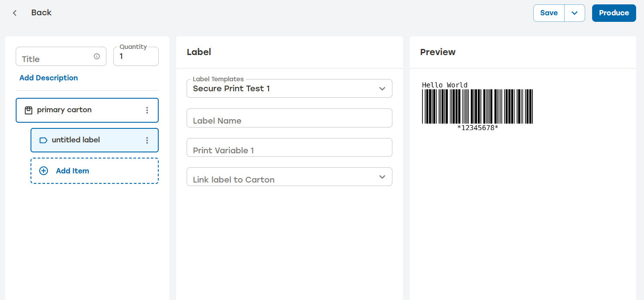The width and height of the screenshot is (644, 300).
Task: Click the Add Item button
Action: pyautogui.click(x=95, y=171)
